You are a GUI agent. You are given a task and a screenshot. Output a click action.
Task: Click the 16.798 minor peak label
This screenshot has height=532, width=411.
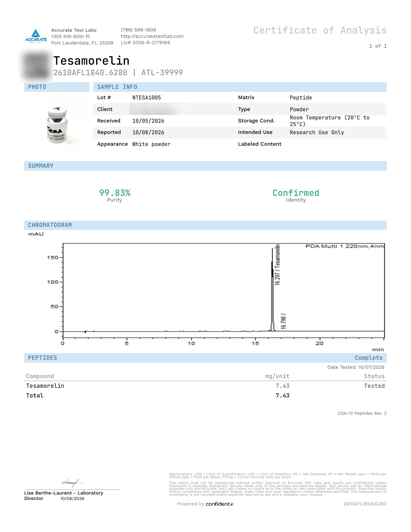(283, 321)
